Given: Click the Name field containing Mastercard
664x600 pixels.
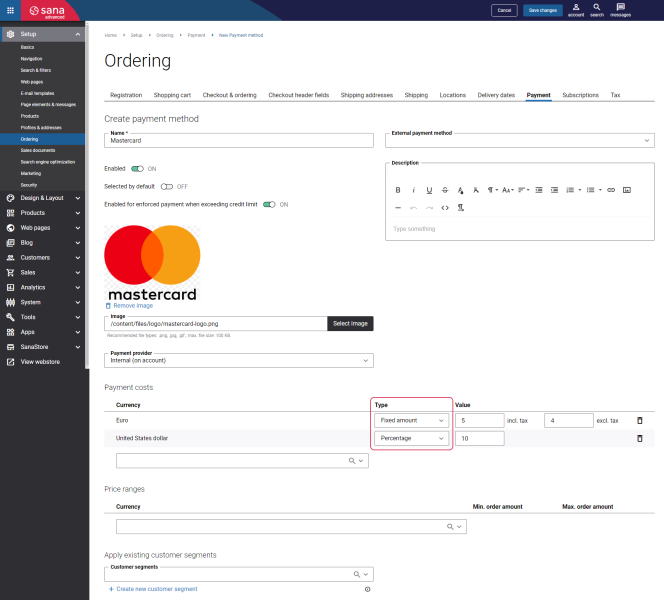Looking at the screenshot, I should point(238,141).
